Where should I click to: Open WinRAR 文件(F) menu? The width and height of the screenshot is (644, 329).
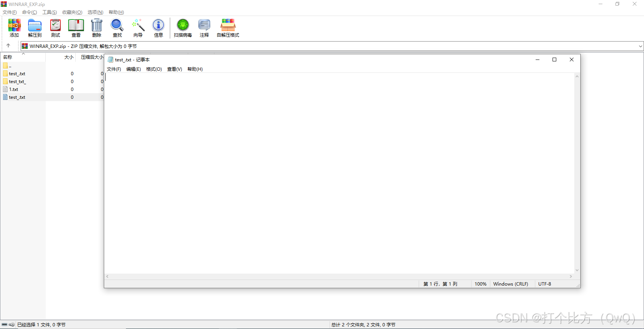pos(10,12)
